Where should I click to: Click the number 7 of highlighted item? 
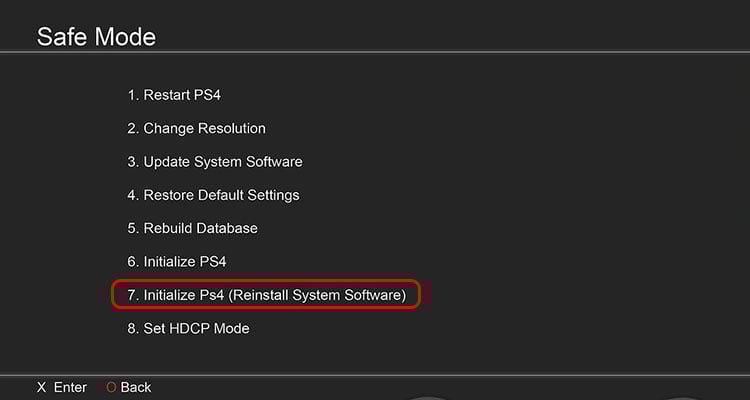(132, 295)
